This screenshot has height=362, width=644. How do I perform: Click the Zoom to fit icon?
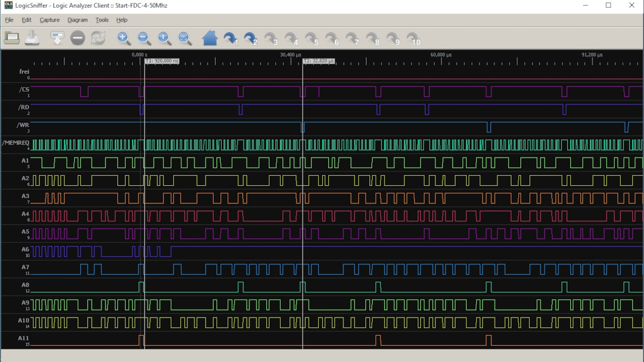click(x=185, y=38)
